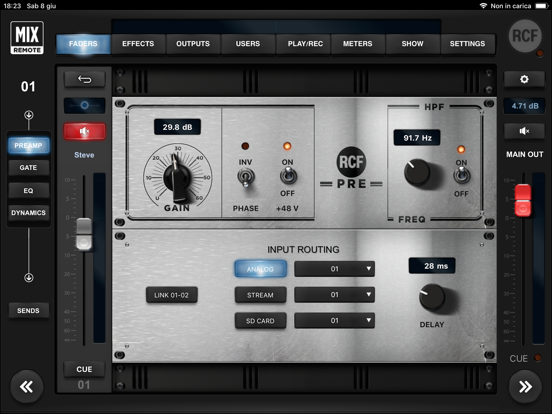
Task: Open the METERS tab
Action: click(358, 44)
